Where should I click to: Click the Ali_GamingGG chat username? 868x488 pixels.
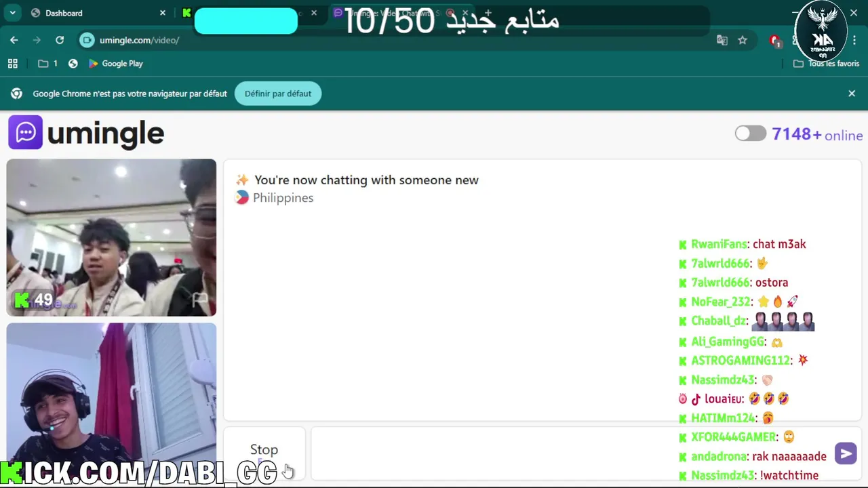tap(728, 342)
